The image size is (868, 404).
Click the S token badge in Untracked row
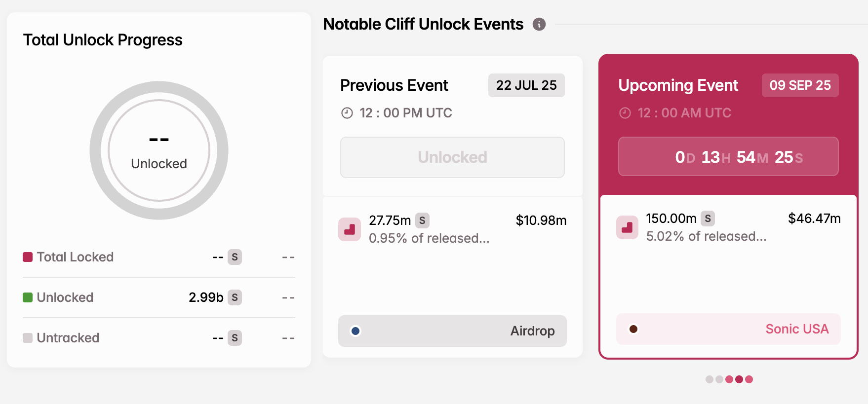coord(235,338)
